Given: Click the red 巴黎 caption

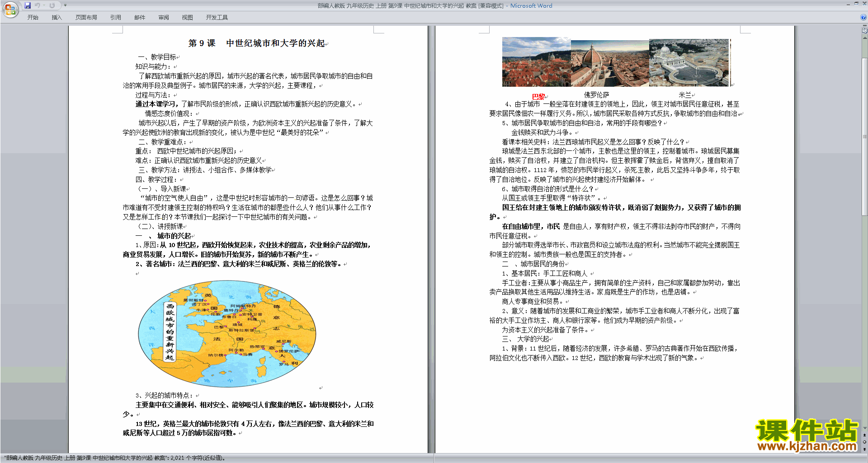Looking at the screenshot, I should (x=538, y=97).
